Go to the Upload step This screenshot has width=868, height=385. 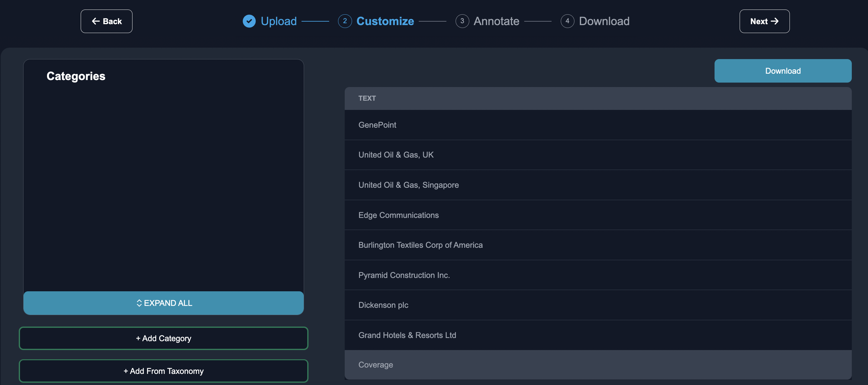pos(279,21)
